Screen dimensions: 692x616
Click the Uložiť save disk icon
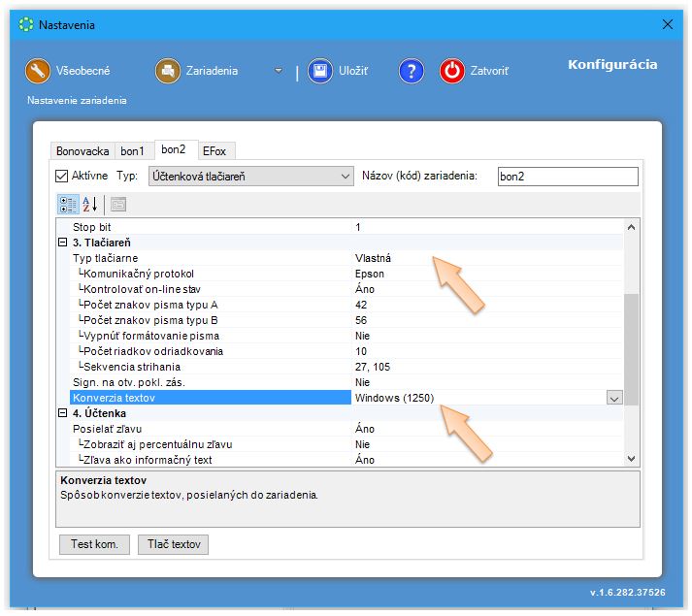tap(321, 71)
